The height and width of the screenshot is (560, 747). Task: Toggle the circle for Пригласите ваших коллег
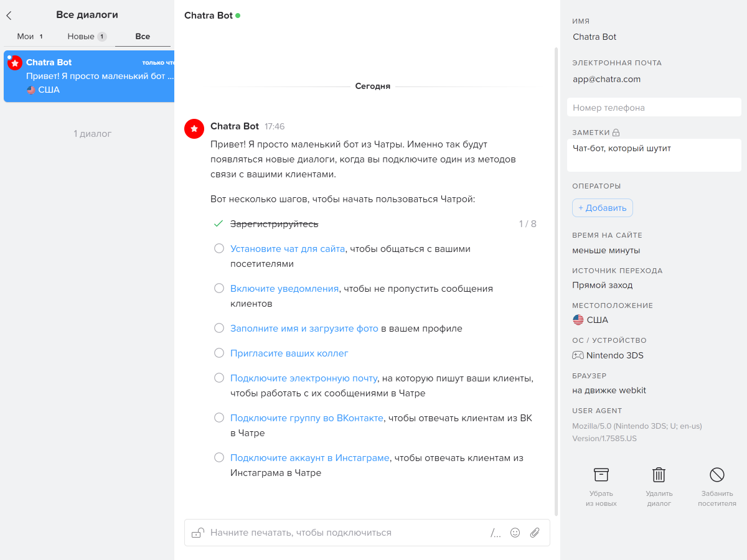[219, 353]
